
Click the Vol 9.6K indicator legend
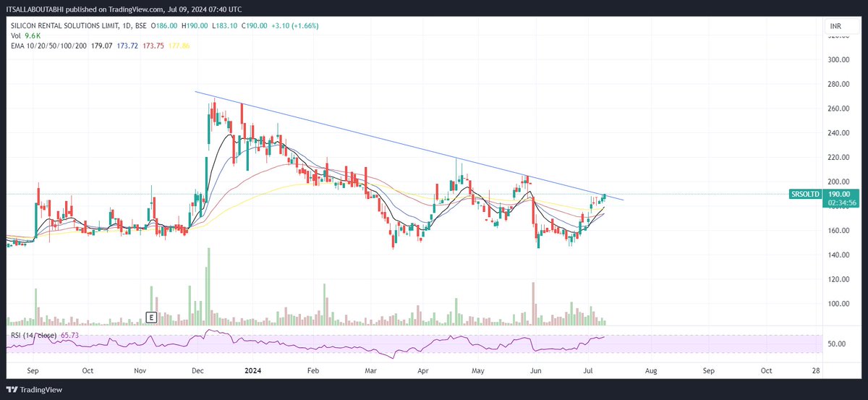tap(25, 35)
